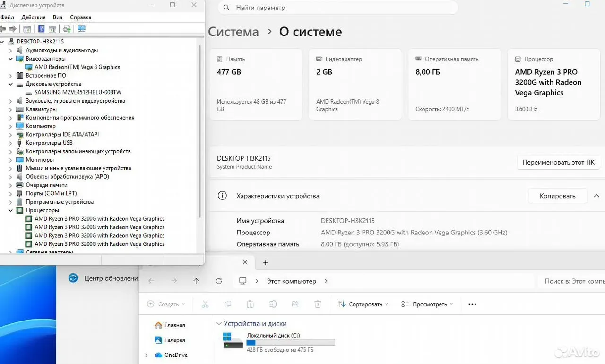Click the Local Disk (C:) usage bar

pos(291,343)
